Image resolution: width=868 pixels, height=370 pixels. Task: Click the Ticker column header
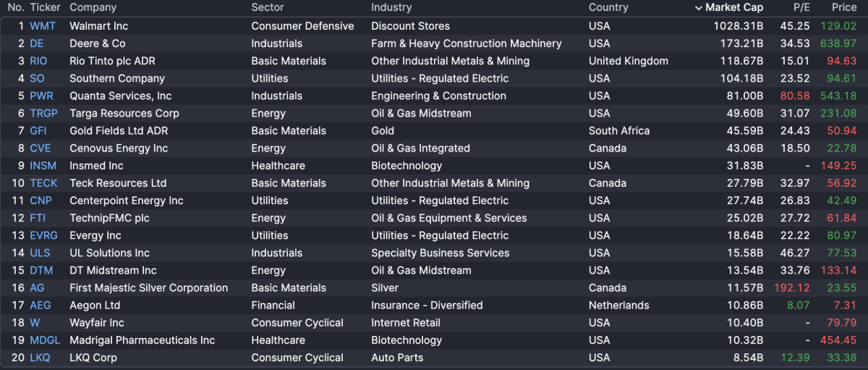pyautogui.click(x=45, y=7)
